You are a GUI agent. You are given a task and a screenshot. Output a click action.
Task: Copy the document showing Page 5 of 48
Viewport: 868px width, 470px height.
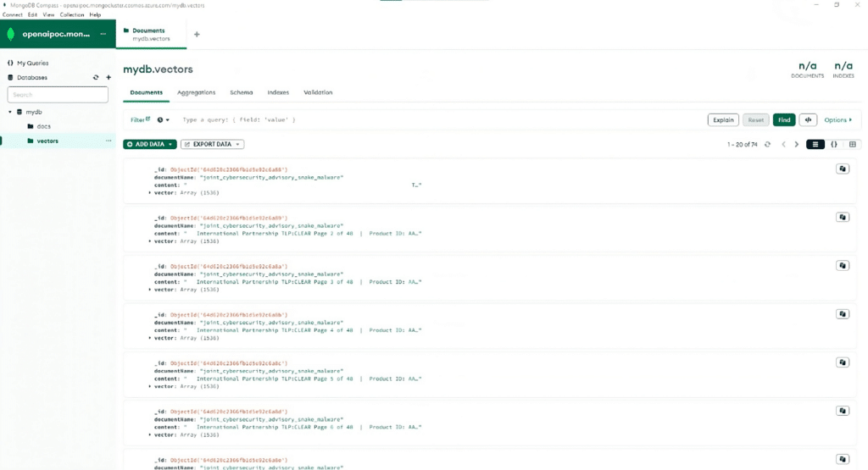(x=843, y=362)
